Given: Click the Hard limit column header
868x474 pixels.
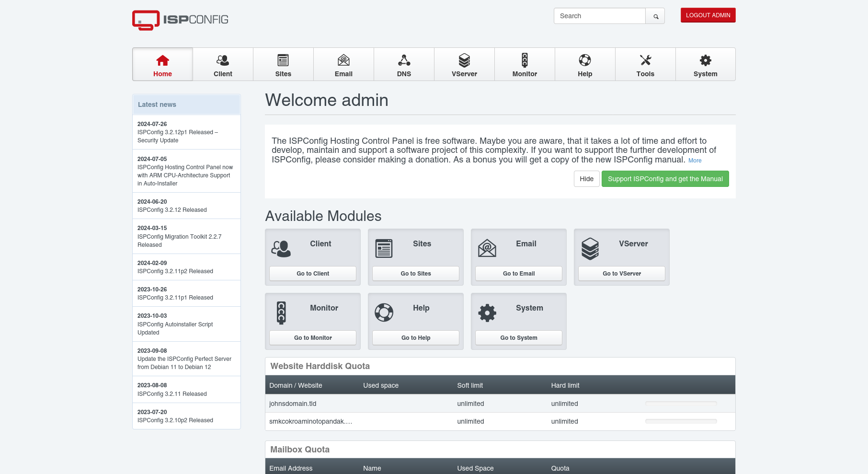Looking at the screenshot, I should click(565, 385).
